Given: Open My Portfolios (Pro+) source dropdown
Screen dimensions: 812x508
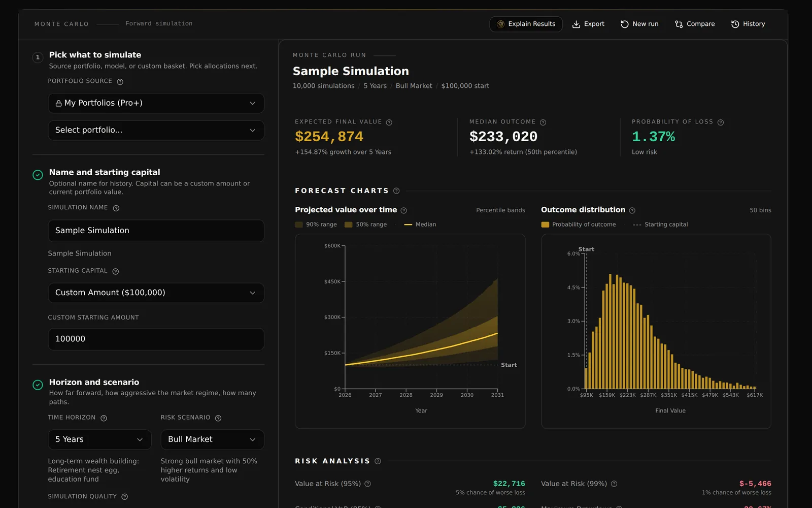Looking at the screenshot, I should click(156, 103).
